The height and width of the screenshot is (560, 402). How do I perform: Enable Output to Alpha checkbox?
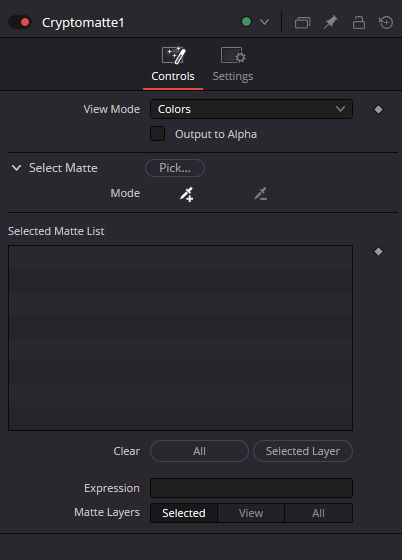pyautogui.click(x=157, y=134)
